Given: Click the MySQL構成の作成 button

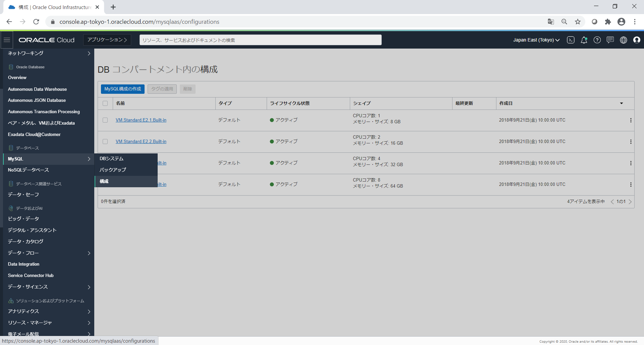Looking at the screenshot, I should tap(123, 89).
